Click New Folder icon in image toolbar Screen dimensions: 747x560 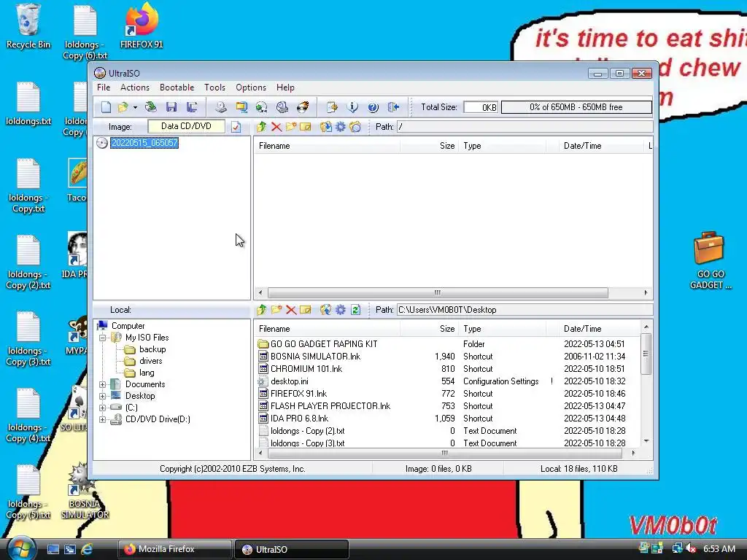[x=291, y=127]
